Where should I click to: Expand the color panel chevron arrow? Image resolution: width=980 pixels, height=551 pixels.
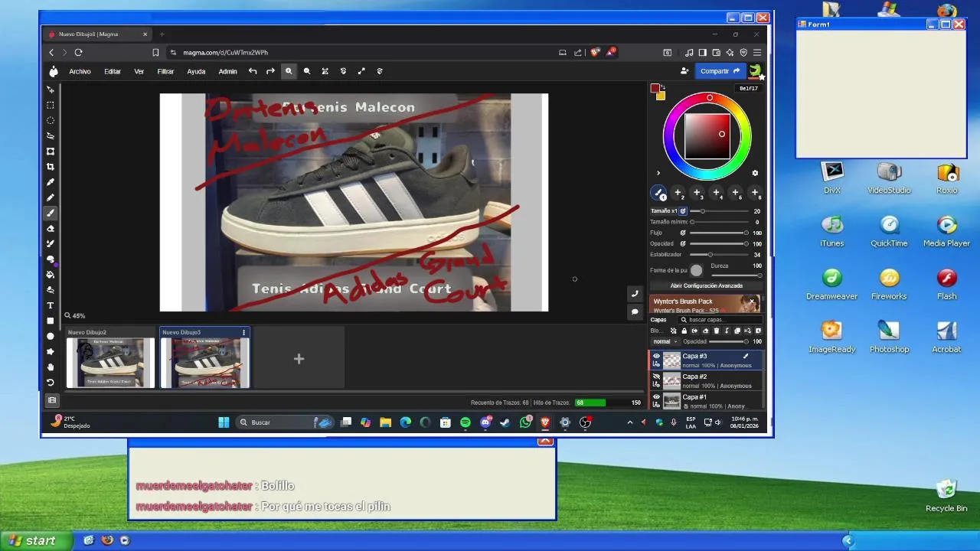coord(658,173)
